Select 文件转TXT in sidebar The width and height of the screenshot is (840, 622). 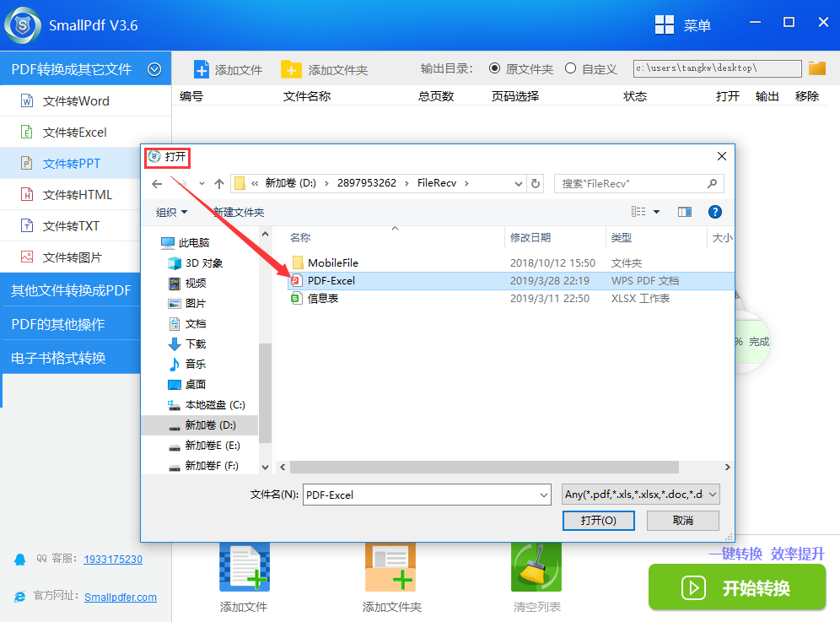[x=70, y=225]
